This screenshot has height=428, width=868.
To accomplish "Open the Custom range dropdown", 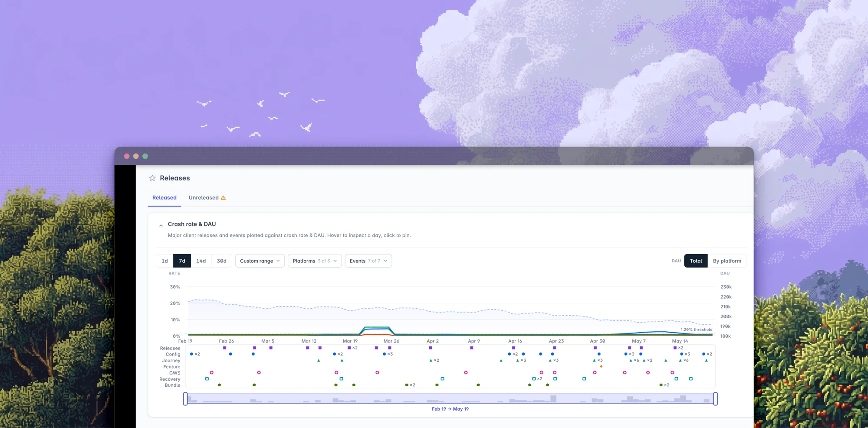I will click(260, 261).
